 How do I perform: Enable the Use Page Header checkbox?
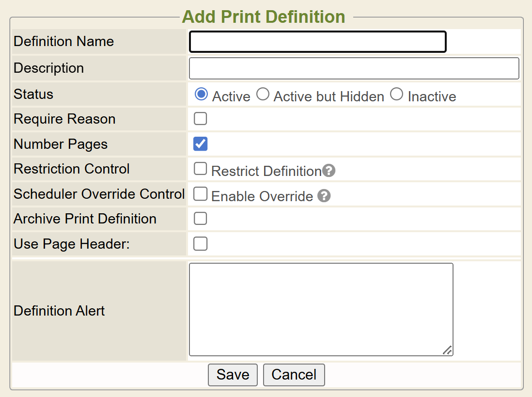[200, 244]
